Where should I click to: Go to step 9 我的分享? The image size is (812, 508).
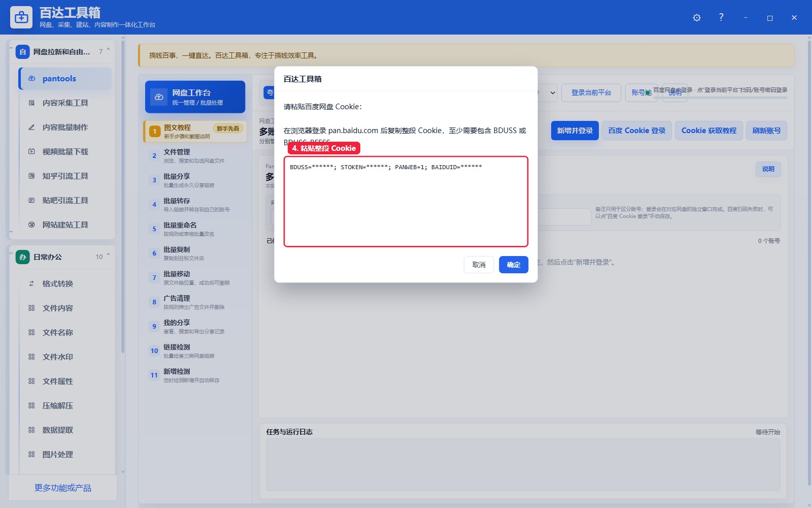coord(195,326)
